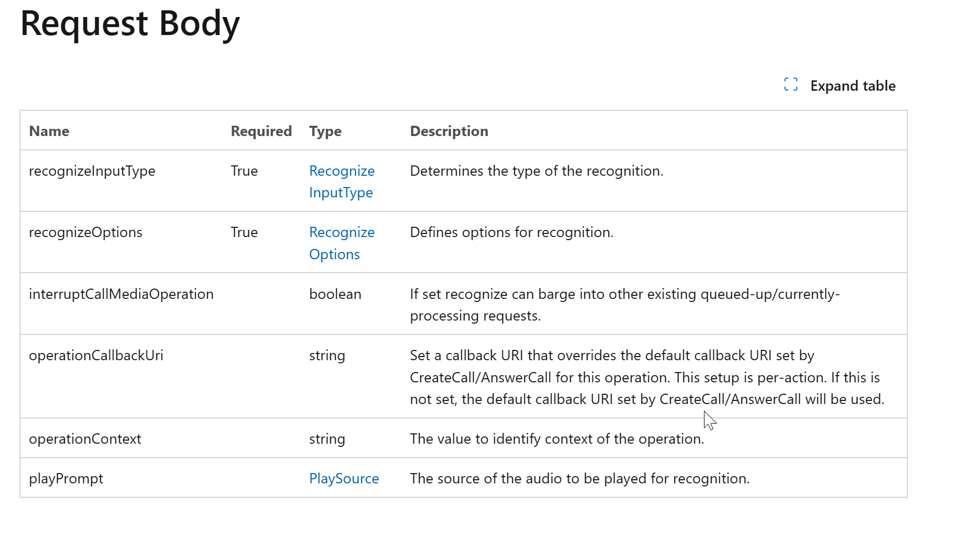980x538 pixels.
Task: Click the Name column header
Action: 49,131
